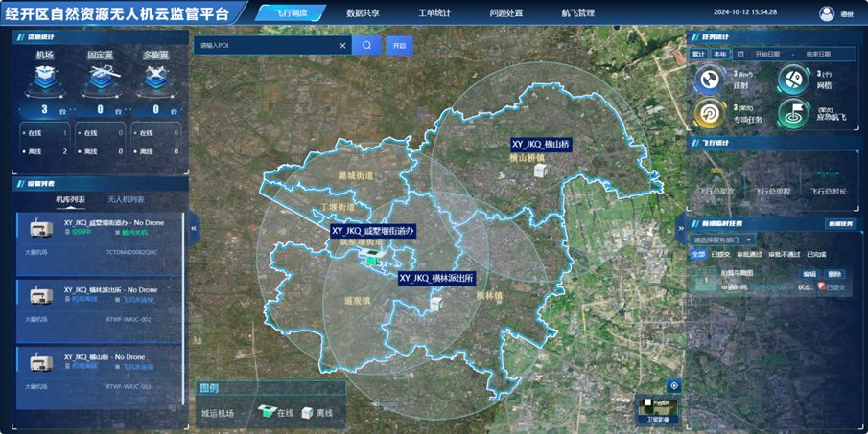The image size is (868, 434).
Task: Click dock image for XY_JKQ_横山桥 entry
Action: tap(41, 362)
